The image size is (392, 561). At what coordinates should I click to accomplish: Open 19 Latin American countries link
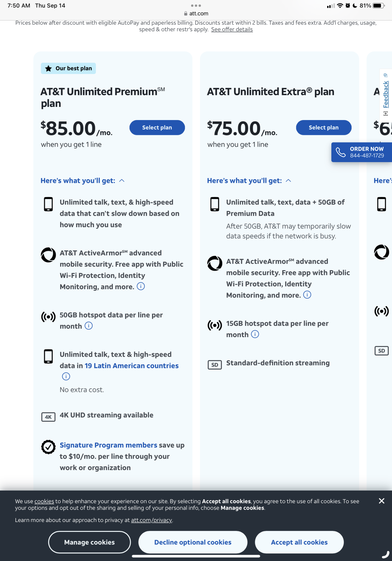[132, 366]
